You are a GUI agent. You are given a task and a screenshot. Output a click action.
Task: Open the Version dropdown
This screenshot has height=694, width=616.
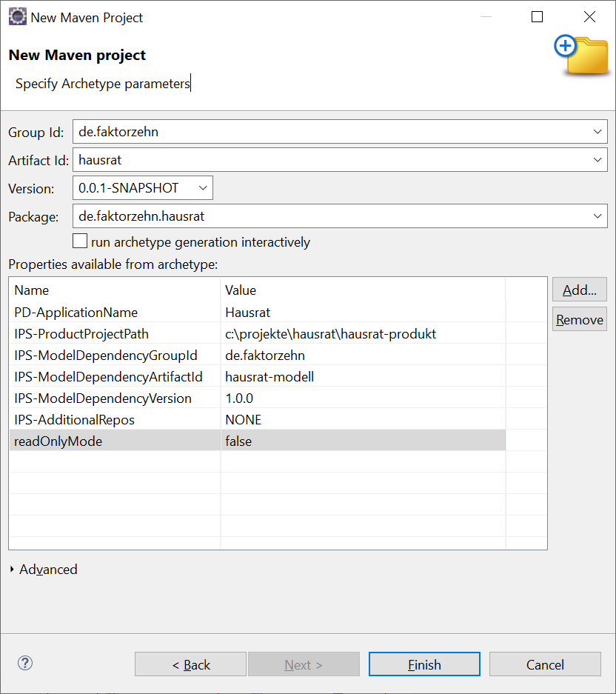(x=203, y=188)
